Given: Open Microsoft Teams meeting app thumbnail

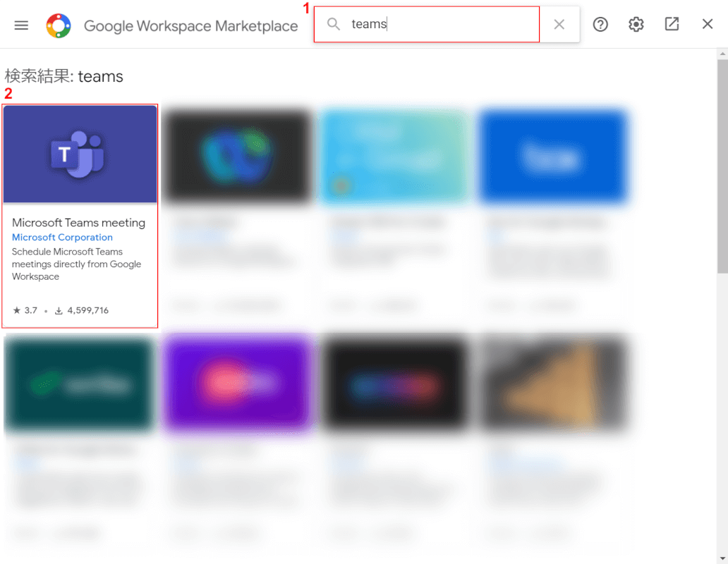Looking at the screenshot, I should [x=80, y=154].
